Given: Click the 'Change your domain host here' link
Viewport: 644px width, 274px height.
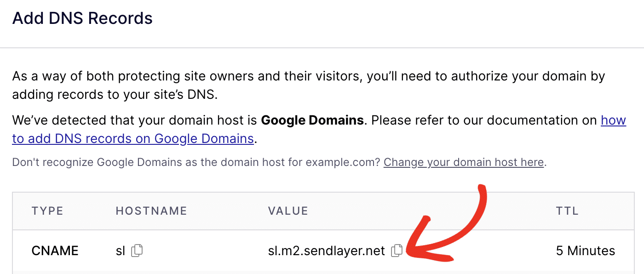Looking at the screenshot, I should 464,162.
